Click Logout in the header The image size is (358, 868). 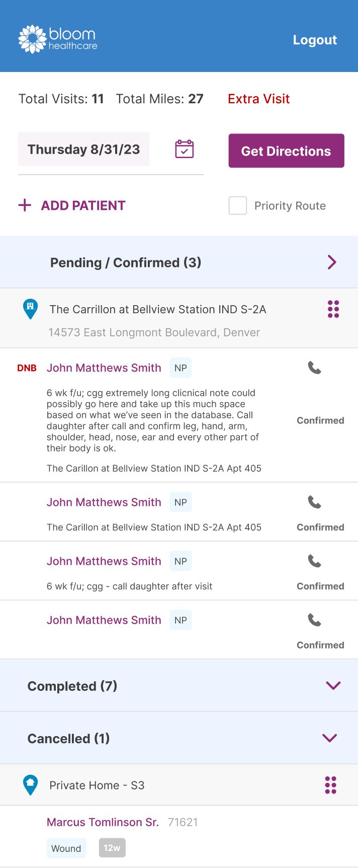[315, 40]
